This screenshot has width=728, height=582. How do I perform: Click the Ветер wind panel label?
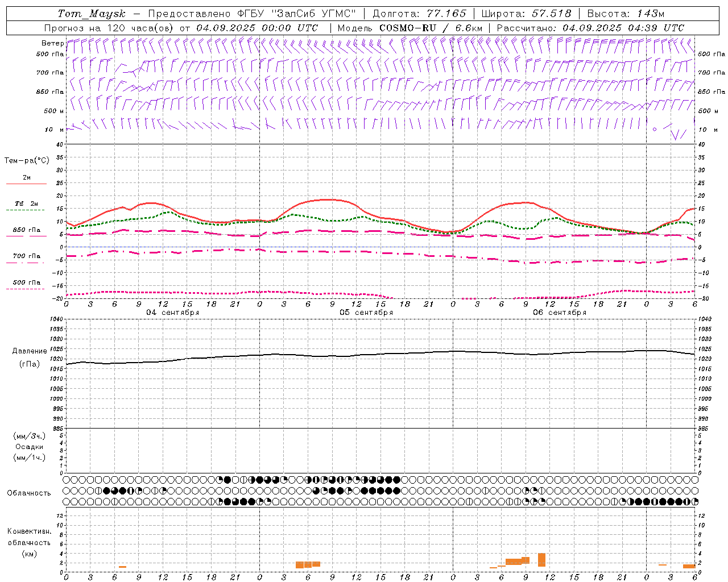52,43
